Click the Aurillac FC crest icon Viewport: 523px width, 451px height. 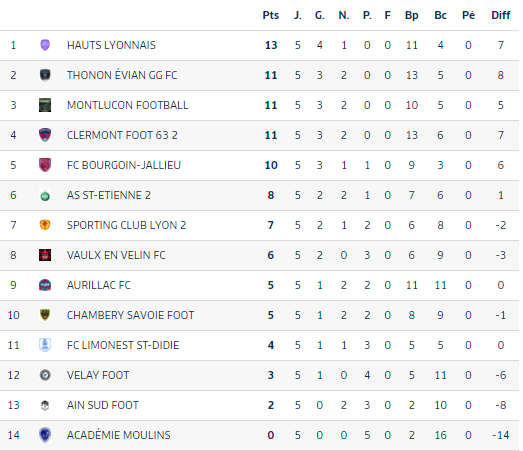coord(45,285)
